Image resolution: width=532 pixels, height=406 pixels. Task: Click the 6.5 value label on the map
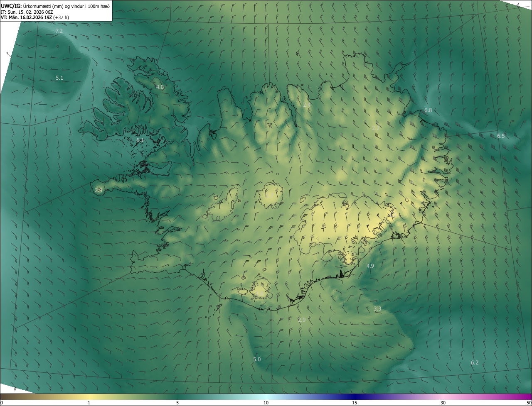(x=501, y=136)
